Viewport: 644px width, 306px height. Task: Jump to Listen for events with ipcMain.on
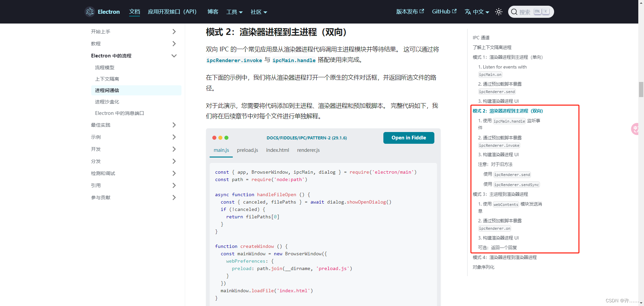click(x=502, y=71)
